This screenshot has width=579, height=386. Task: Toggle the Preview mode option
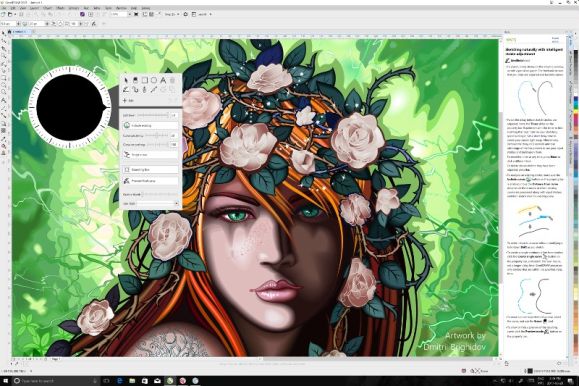point(150,181)
